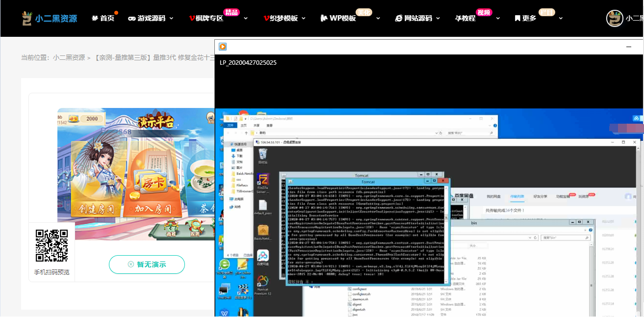Open the WP模板 menu item
Image resolution: width=644 pixels, height=317 pixels.
[338, 18]
